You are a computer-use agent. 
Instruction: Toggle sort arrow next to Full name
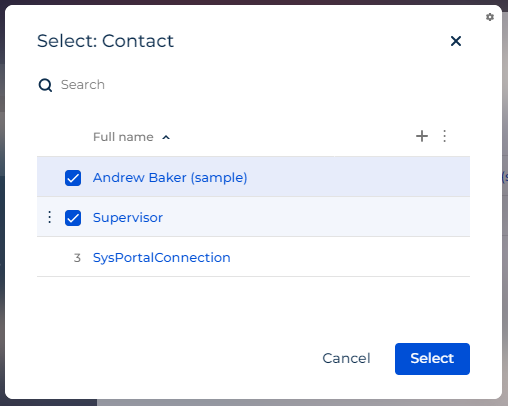click(166, 137)
